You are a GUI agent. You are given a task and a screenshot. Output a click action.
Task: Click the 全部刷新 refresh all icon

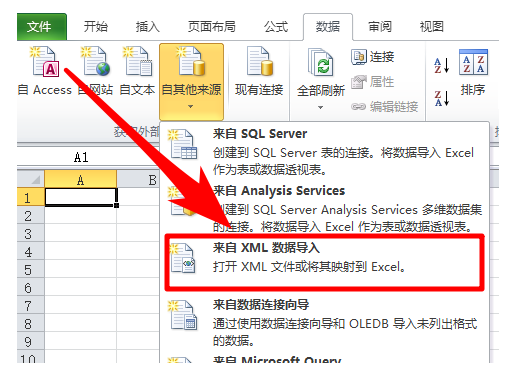321,62
